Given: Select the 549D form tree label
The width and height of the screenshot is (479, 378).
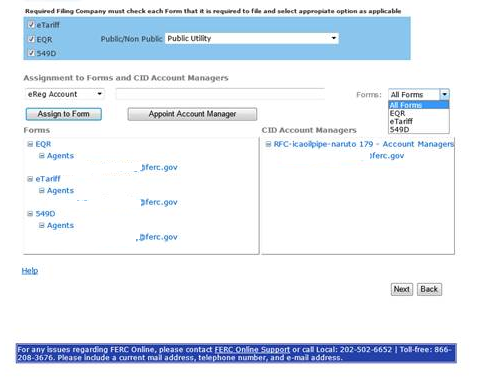Looking at the screenshot, I should (x=45, y=214).
